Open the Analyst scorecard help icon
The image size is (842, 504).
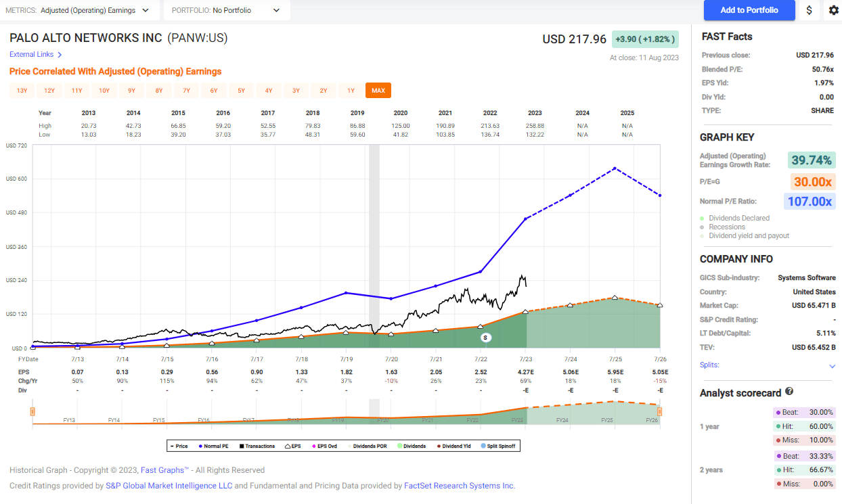[x=789, y=392]
